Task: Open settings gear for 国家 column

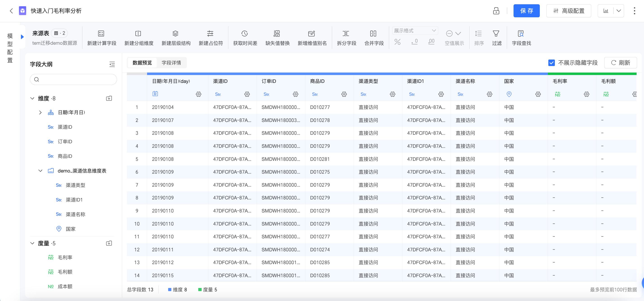Action: [x=538, y=94]
